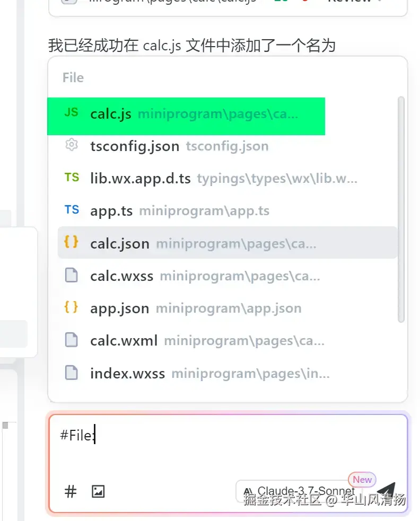
Task: Click the braces icon beside app.json
Action: click(71, 307)
